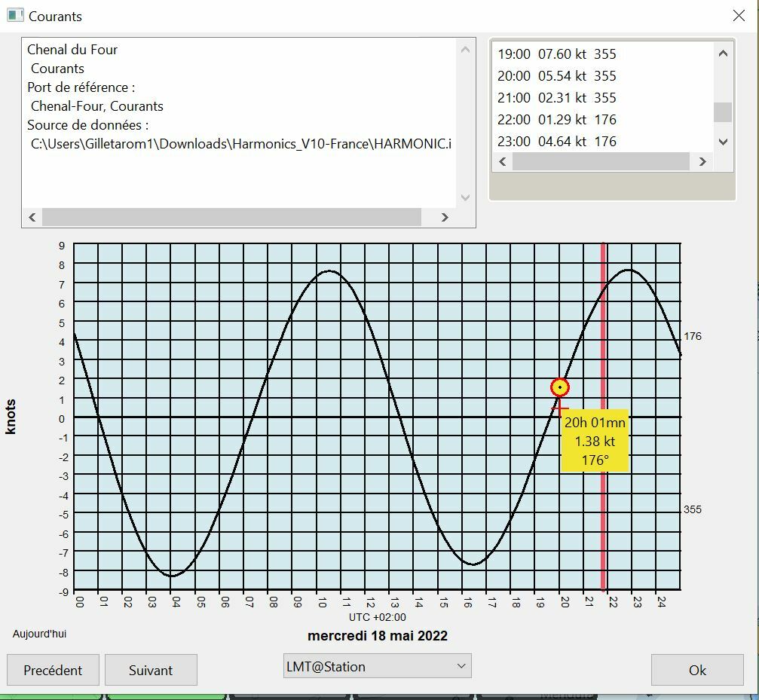Click the Precédent button
The width and height of the screenshot is (759, 700).
point(53,670)
